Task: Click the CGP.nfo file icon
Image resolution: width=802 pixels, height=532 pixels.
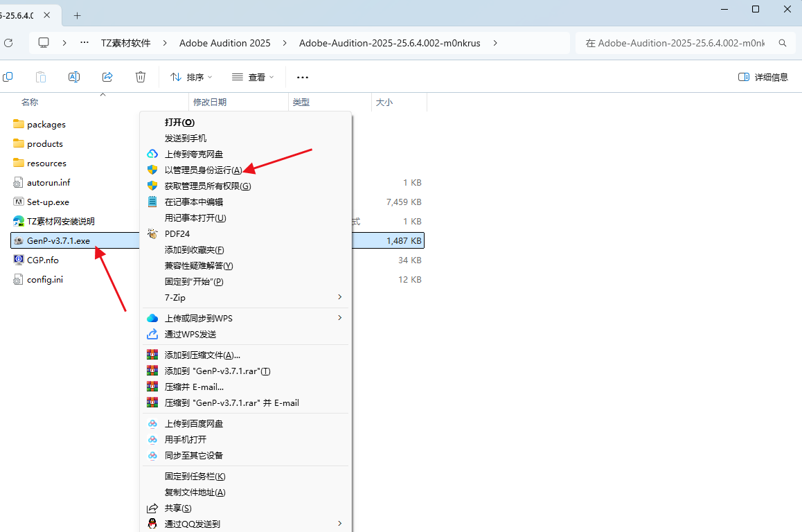Action: 19,260
